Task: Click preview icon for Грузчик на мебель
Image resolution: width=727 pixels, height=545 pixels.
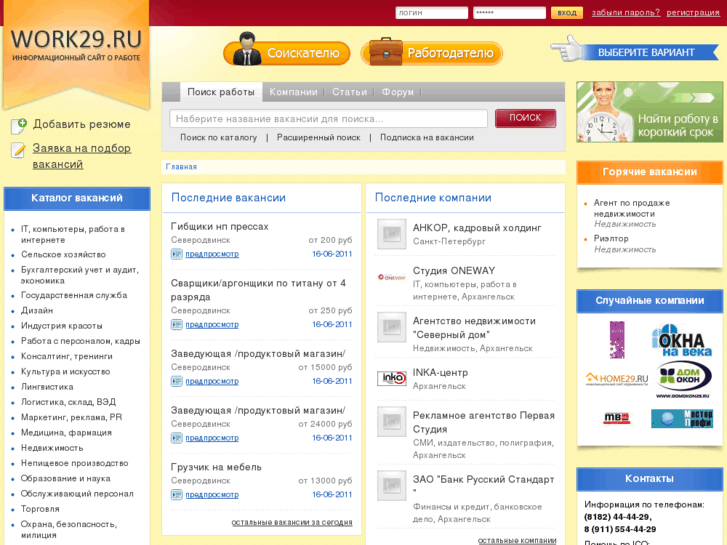Action: coord(176,494)
